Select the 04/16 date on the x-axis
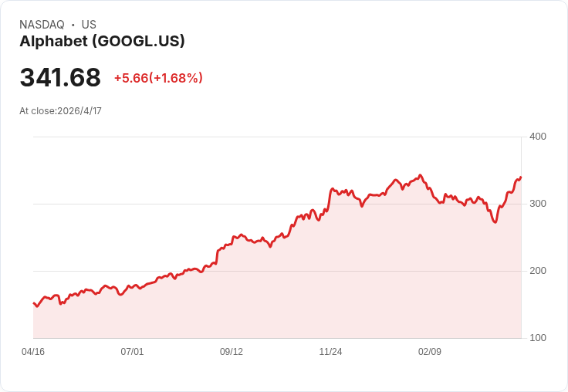Screen dimensions: 568x392 [33, 352]
